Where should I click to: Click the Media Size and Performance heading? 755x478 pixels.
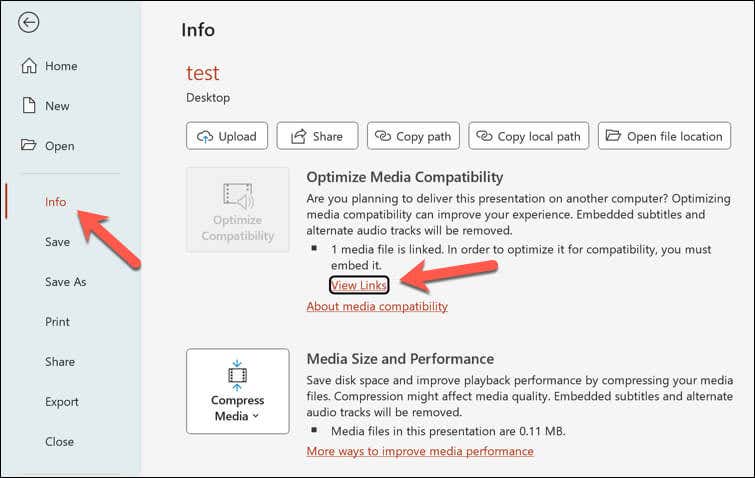400,359
